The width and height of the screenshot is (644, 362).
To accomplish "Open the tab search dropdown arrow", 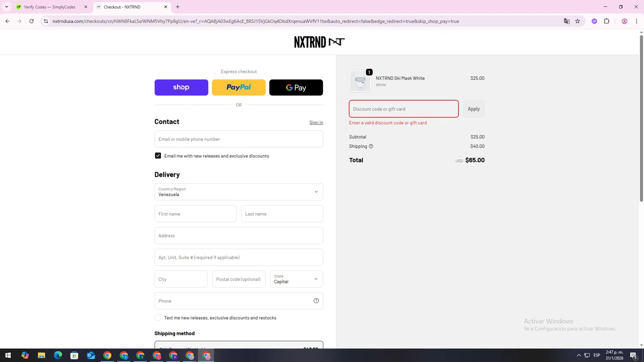I will tap(6, 7).
